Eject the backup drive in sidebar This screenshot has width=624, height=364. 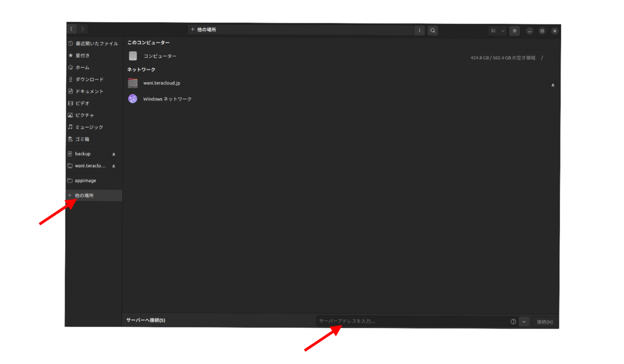pyautogui.click(x=114, y=154)
